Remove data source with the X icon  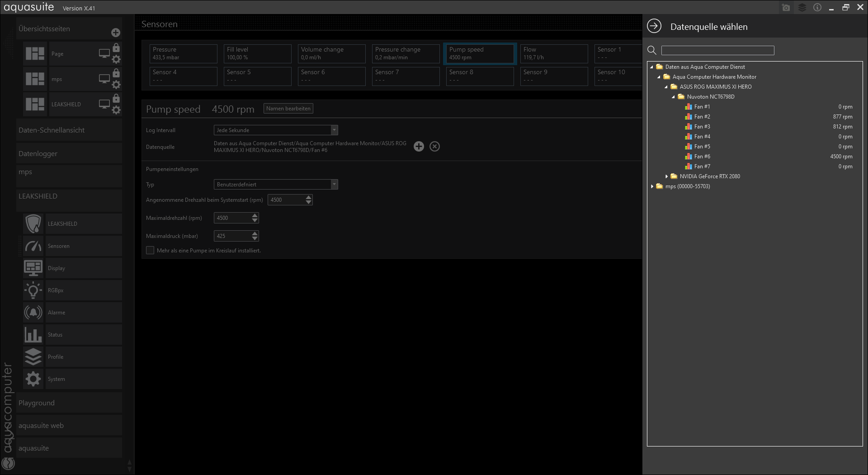(434, 147)
